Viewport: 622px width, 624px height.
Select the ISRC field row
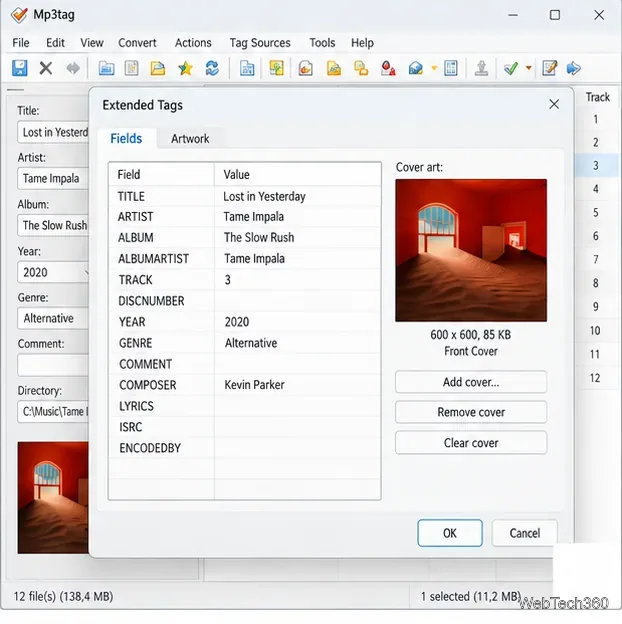tap(244, 427)
